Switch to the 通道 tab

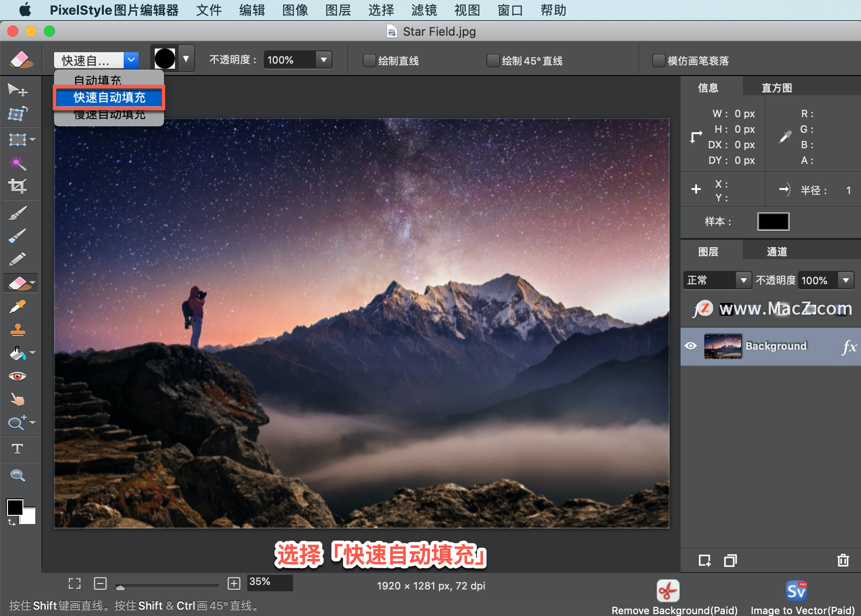pos(777,252)
